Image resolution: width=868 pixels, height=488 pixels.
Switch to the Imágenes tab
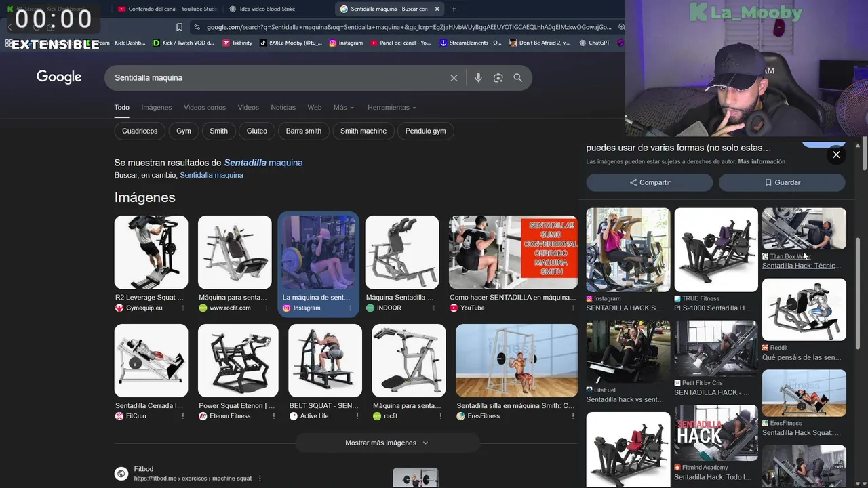click(157, 108)
